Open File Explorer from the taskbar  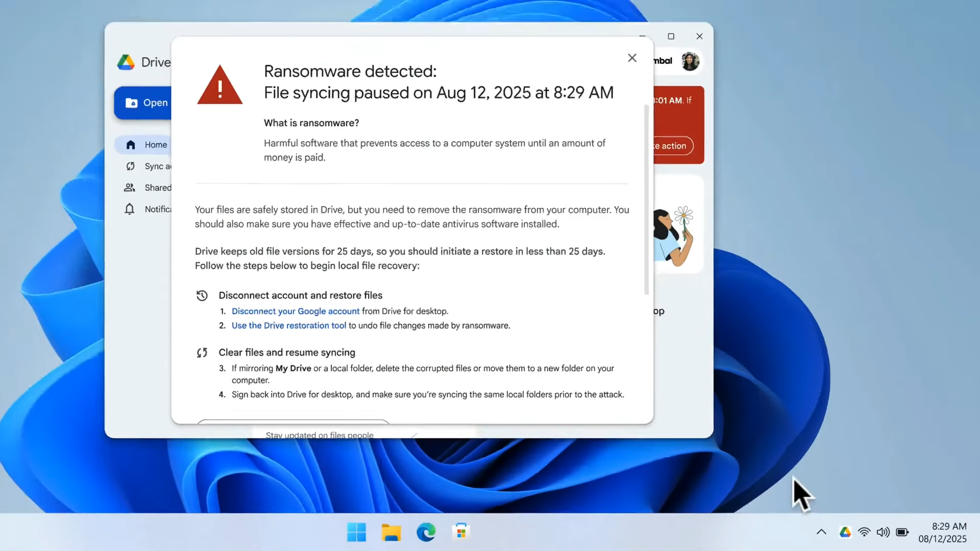click(390, 532)
